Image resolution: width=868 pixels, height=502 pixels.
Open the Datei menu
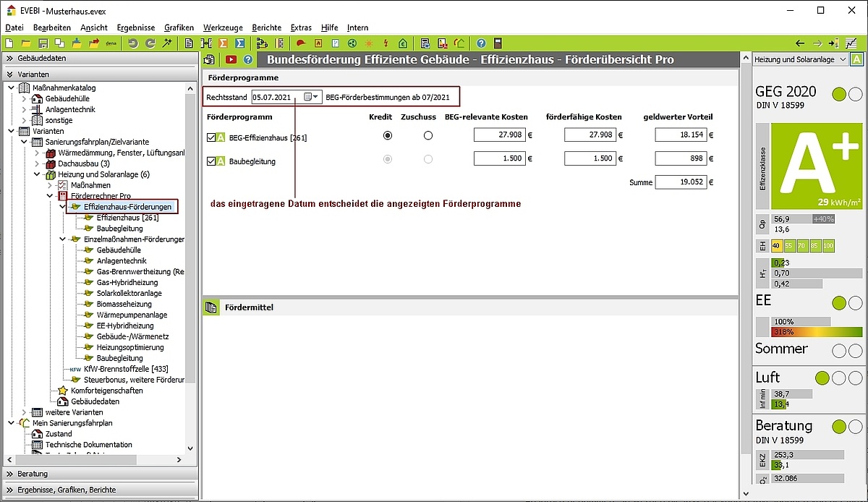[x=14, y=27]
